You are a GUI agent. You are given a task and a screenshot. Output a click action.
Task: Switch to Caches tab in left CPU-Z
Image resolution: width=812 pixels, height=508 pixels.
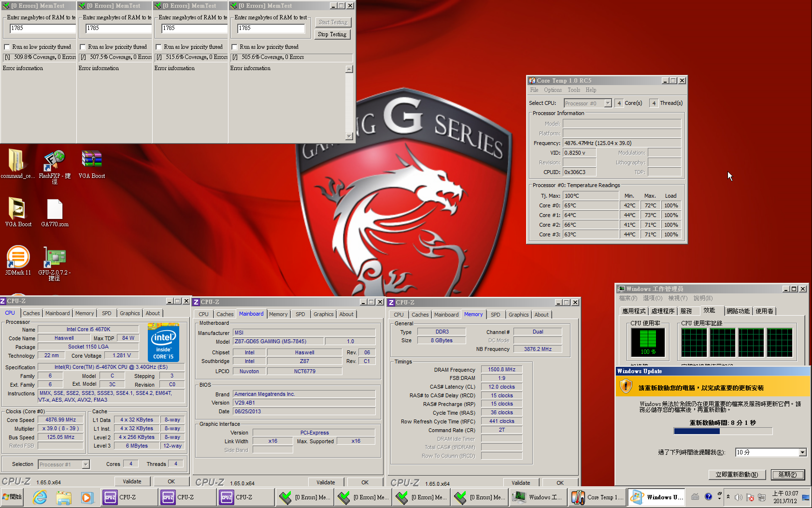point(31,313)
